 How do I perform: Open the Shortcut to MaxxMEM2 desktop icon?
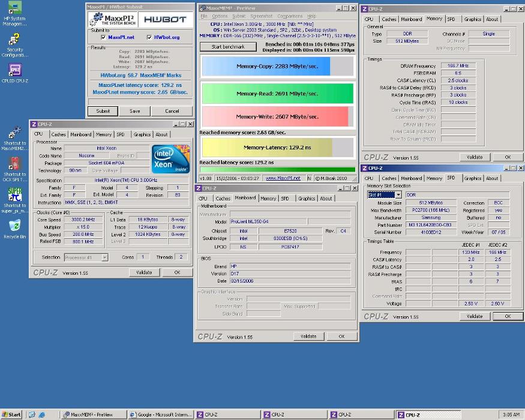tap(14, 138)
